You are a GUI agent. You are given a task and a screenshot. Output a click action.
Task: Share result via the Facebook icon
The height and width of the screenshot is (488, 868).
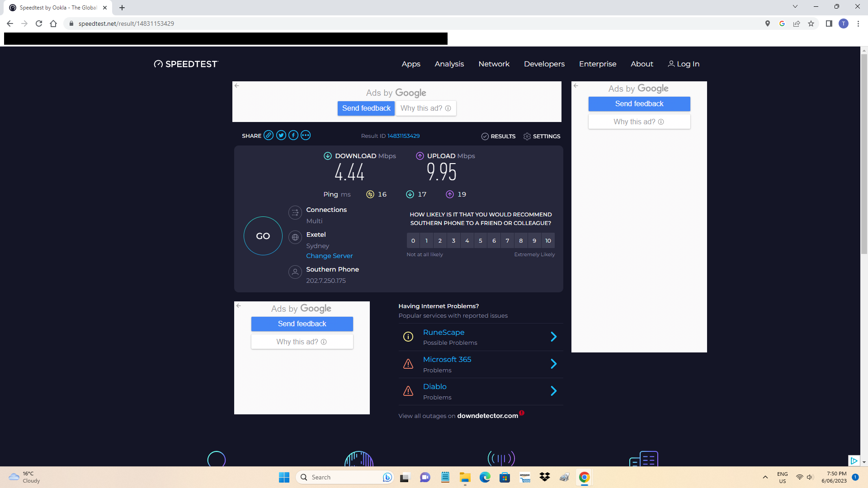(293, 135)
